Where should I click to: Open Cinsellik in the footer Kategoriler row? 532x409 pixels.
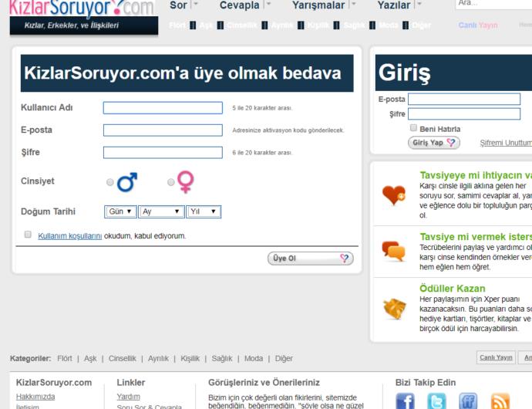[122, 358]
